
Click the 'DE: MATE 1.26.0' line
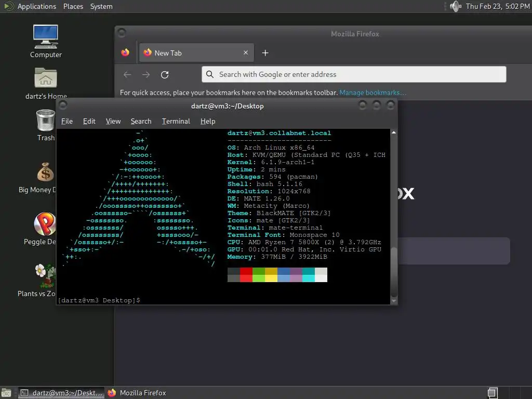click(259, 198)
